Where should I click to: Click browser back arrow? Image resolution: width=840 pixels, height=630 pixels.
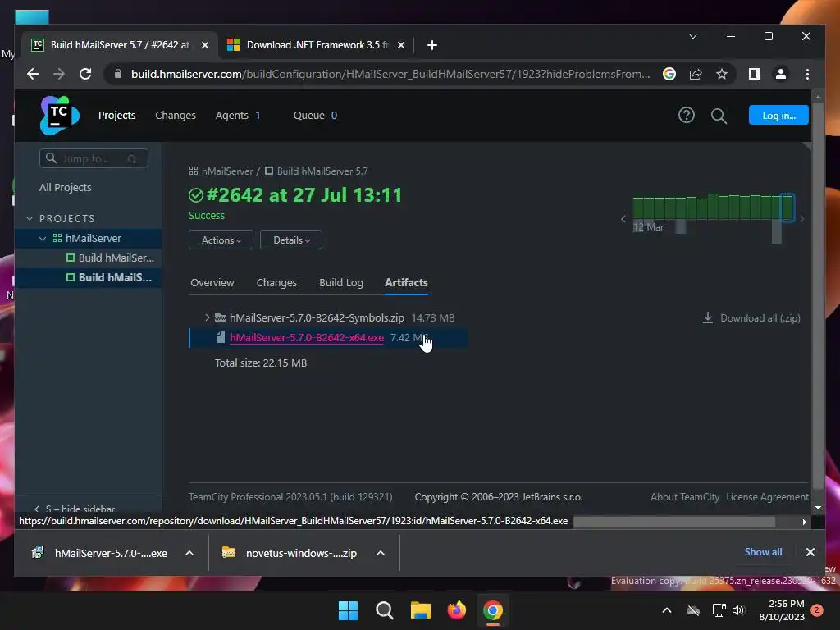tap(33, 74)
